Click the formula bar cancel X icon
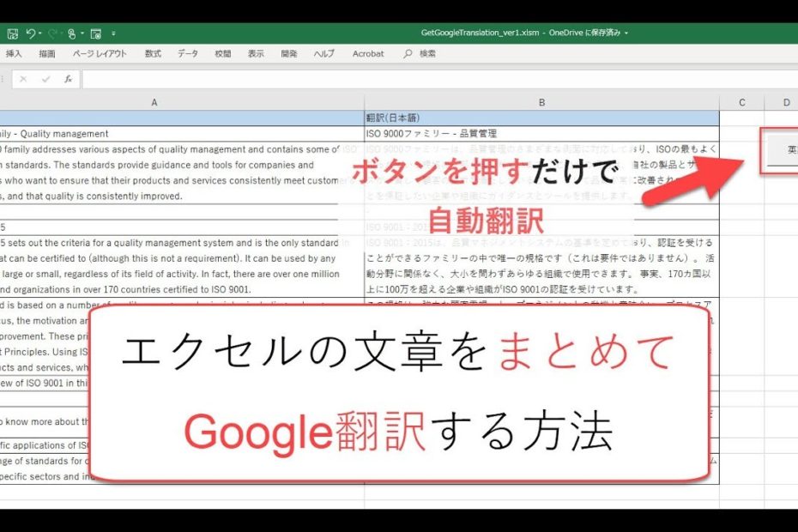 23,79
